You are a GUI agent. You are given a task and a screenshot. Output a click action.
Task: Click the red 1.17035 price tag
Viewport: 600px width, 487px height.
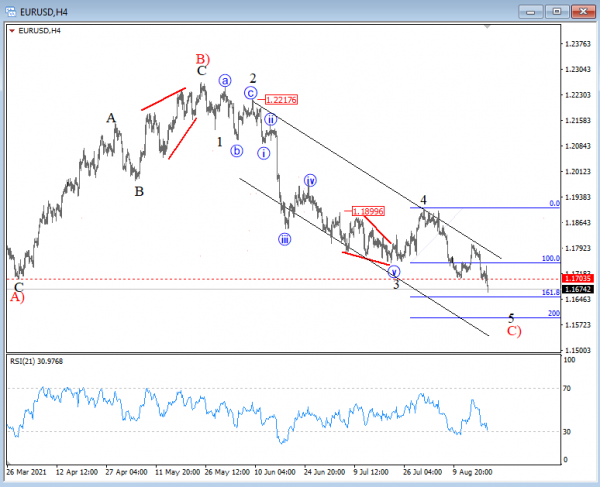point(578,279)
